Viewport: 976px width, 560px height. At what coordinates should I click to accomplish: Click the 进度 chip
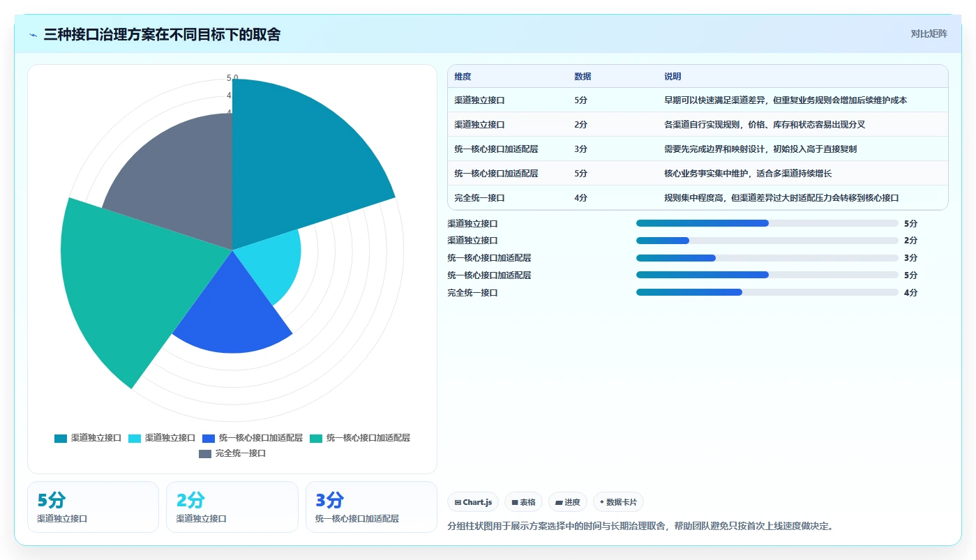click(x=568, y=502)
